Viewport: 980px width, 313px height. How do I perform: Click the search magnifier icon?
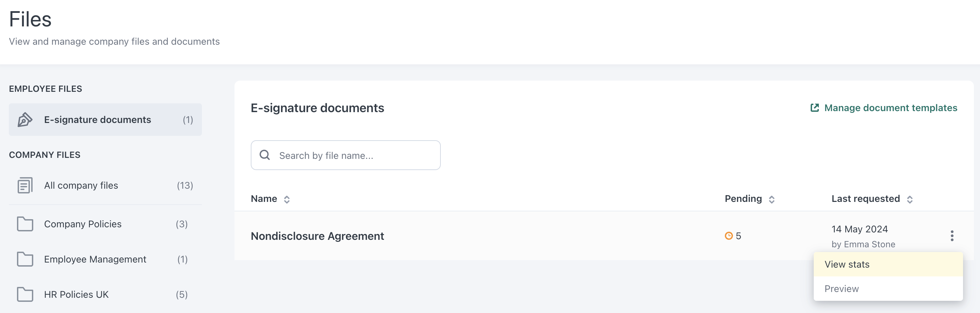click(265, 155)
